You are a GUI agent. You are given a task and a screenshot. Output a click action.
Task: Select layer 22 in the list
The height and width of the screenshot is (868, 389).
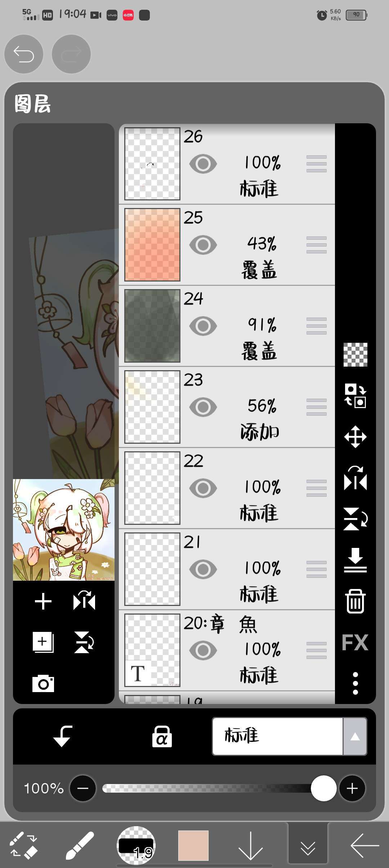(x=227, y=488)
